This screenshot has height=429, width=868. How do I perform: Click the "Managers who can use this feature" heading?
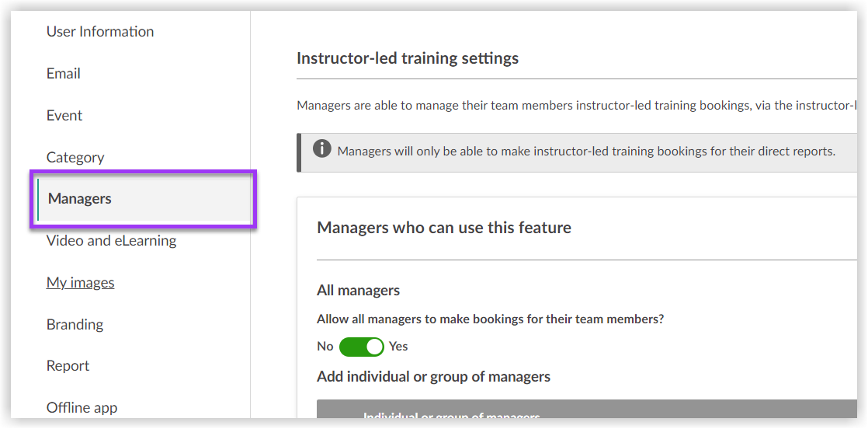pyautogui.click(x=444, y=228)
